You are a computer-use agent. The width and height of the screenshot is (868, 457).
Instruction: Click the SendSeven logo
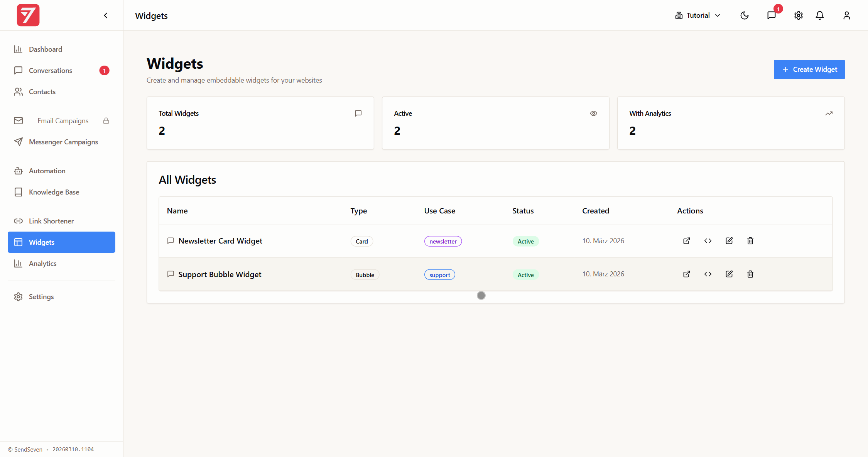28,15
